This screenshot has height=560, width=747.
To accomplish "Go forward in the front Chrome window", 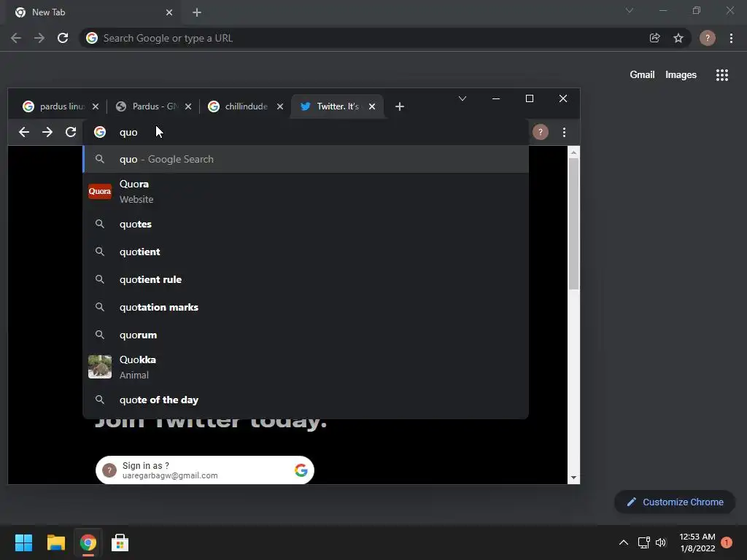I will pyautogui.click(x=47, y=132).
